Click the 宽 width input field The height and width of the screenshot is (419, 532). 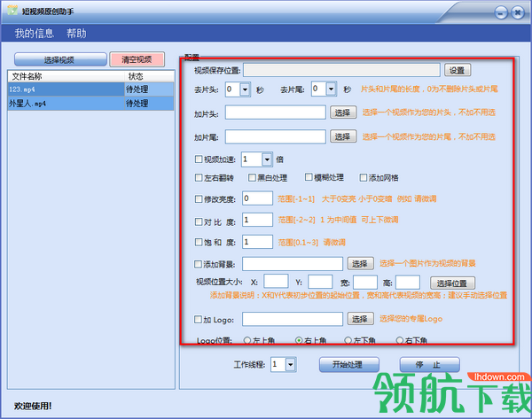click(x=365, y=282)
